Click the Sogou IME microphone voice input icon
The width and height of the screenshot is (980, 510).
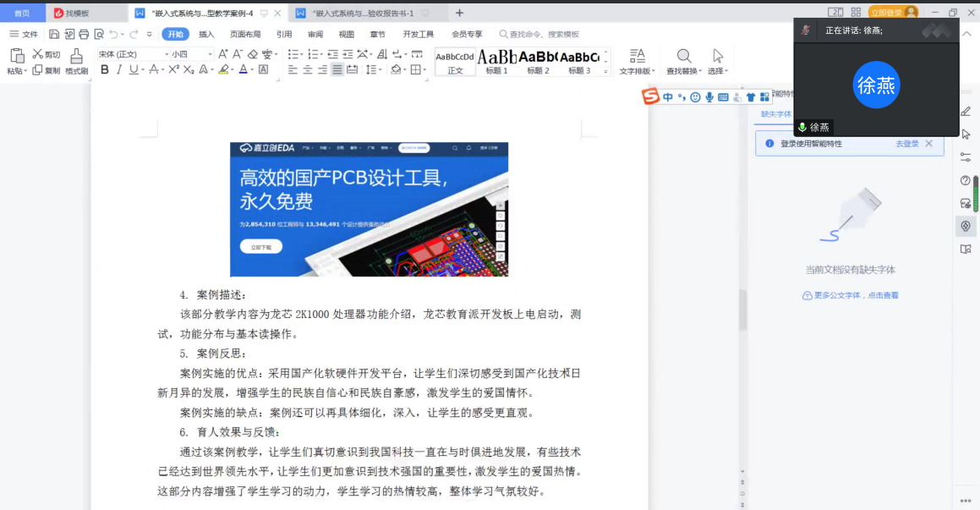[x=709, y=97]
